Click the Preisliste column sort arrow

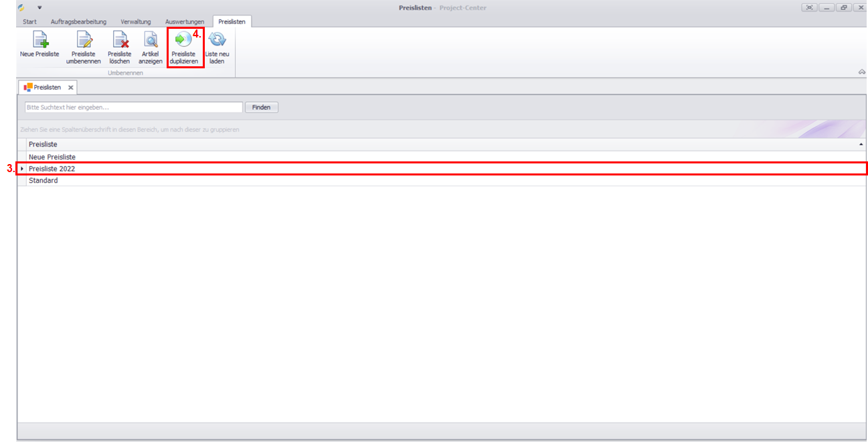(860, 145)
